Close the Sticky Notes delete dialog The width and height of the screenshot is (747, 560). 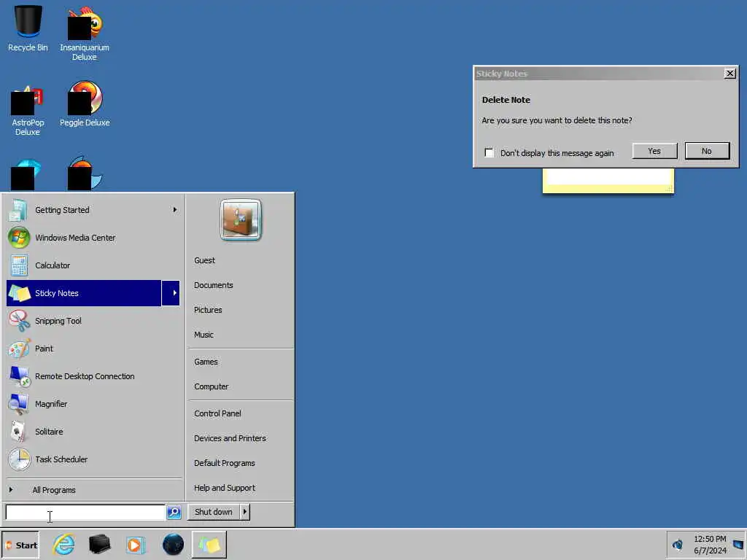[x=729, y=74]
